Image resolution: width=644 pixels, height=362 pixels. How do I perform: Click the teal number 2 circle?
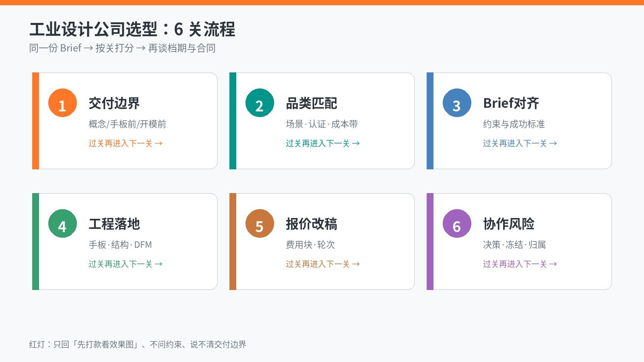coord(260,103)
